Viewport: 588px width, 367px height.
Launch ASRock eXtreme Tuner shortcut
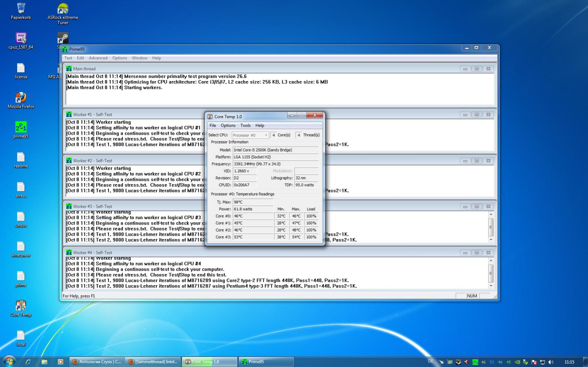(63, 9)
